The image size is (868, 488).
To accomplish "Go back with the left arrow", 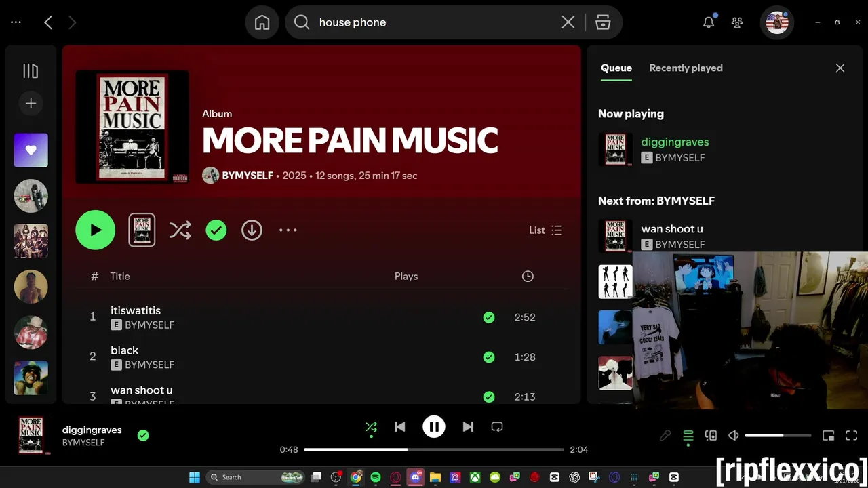I will 48,22.
